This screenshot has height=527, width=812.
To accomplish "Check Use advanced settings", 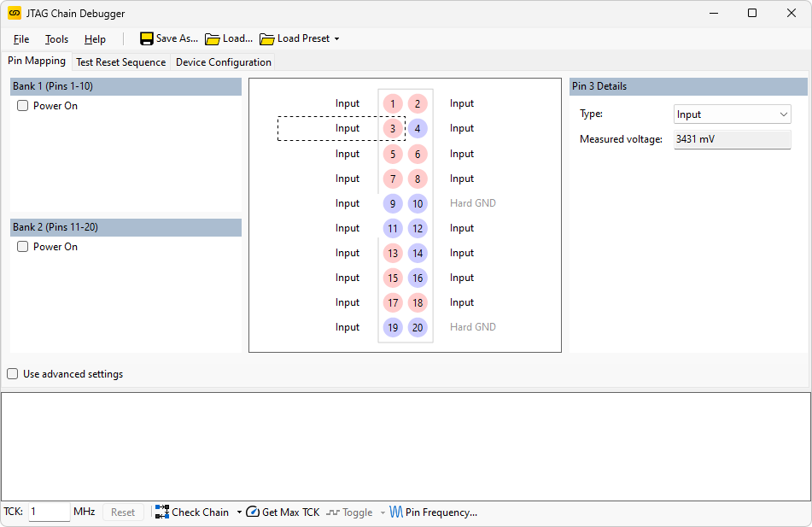I will pos(13,374).
